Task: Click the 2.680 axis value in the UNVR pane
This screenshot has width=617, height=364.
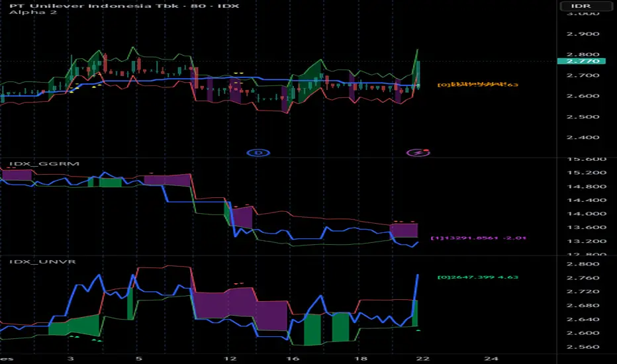Action: [x=583, y=305]
